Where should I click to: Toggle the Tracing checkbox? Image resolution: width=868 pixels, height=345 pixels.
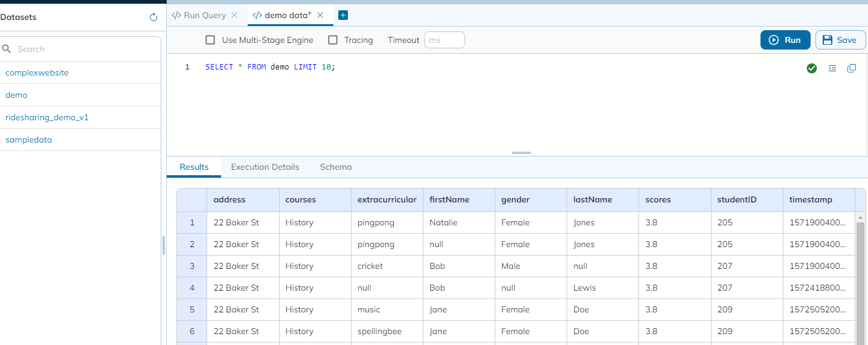[333, 40]
